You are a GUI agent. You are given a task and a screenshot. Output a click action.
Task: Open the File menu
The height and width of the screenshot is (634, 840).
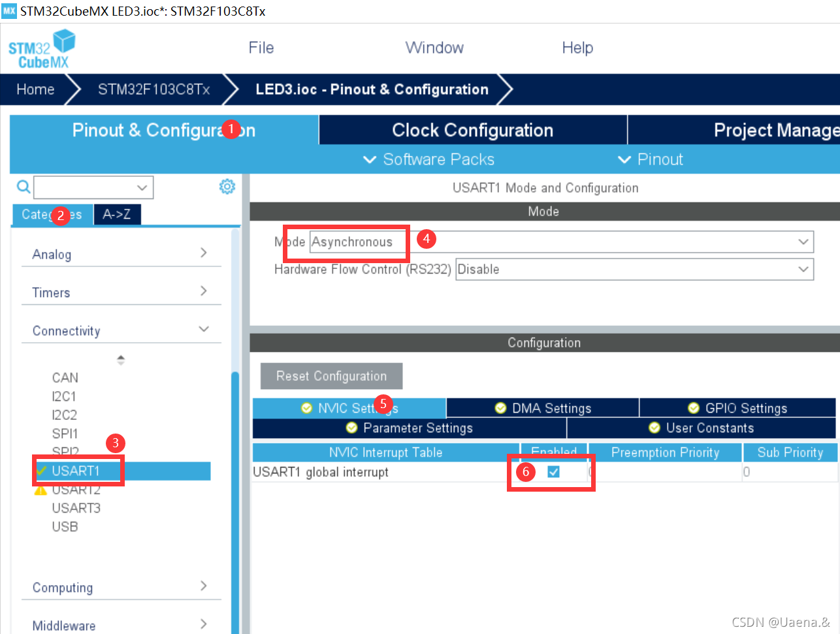click(x=261, y=48)
